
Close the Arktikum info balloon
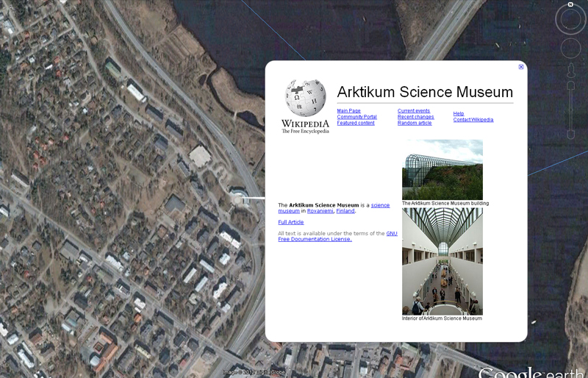521,67
